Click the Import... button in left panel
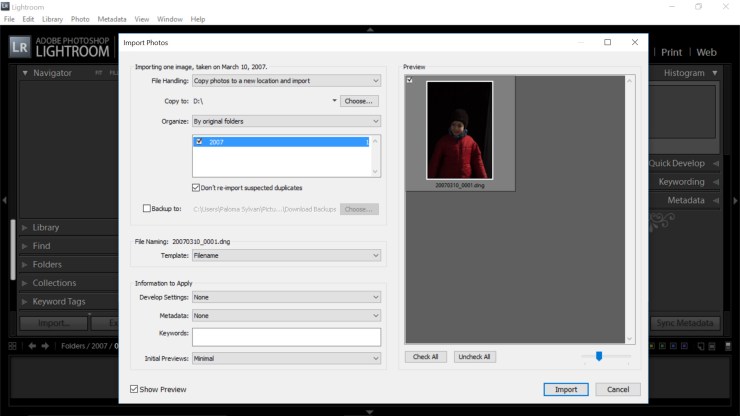The width and height of the screenshot is (740, 416). [53, 323]
